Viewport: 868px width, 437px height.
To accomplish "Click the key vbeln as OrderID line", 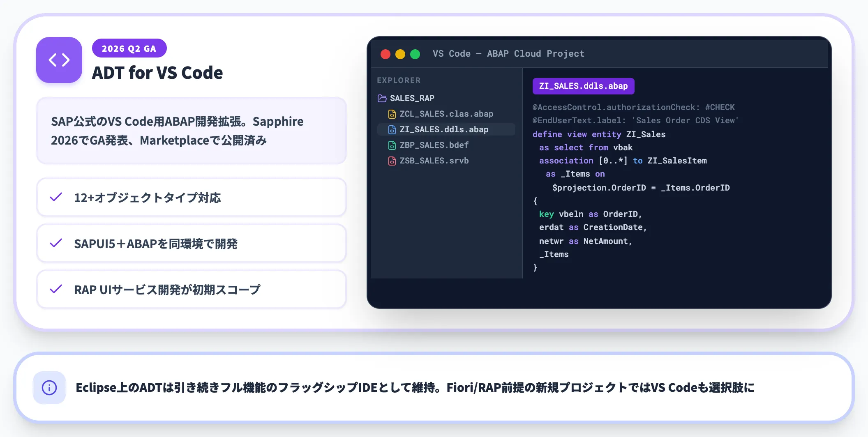I will pyautogui.click(x=591, y=214).
